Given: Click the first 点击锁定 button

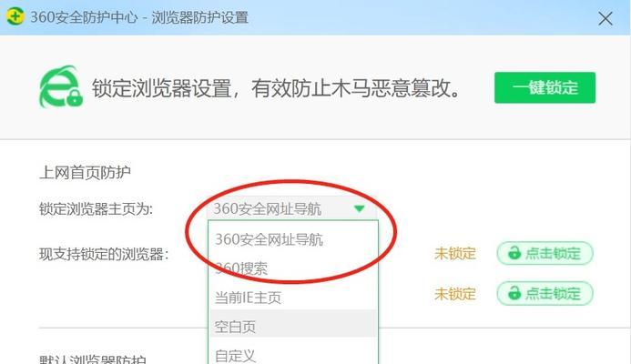Looking at the screenshot, I should (x=544, y=253).
